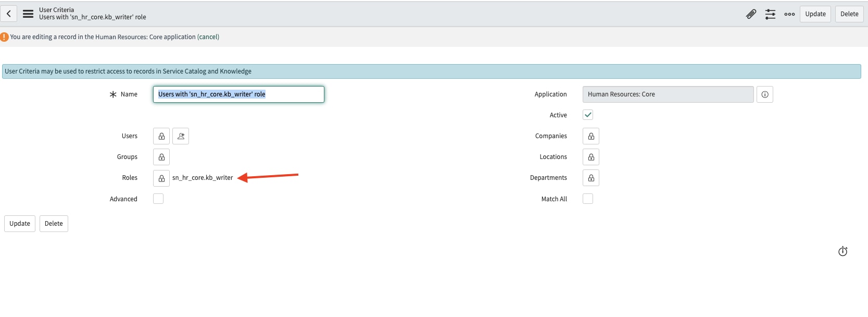Enable the Advanced checkbox

[158, 199]
